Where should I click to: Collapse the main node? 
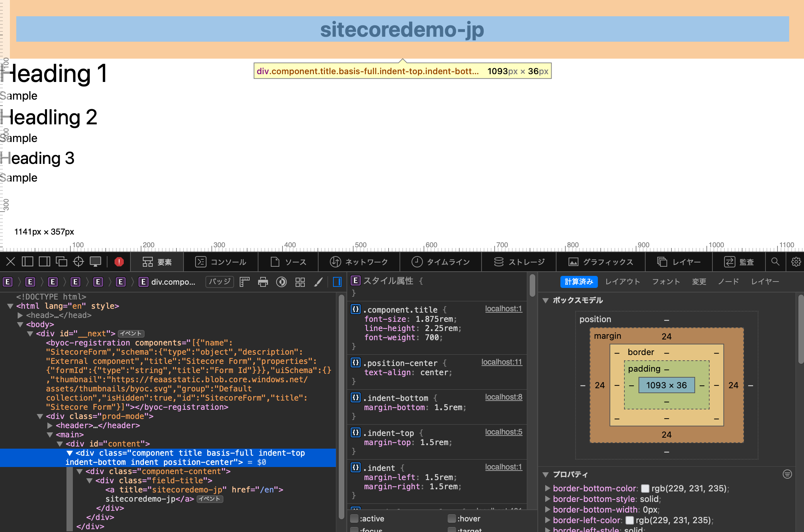(50, 435)
